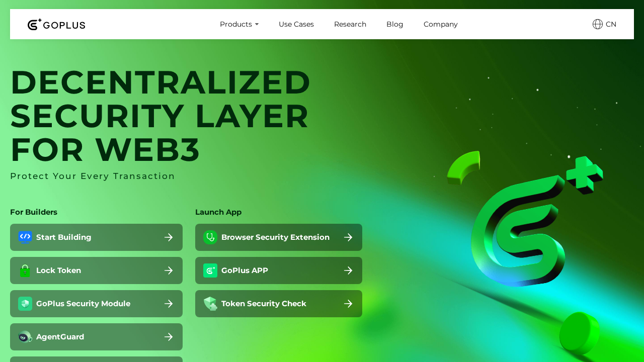Image resolution: width=644 pixels, height=362 pixels.
Task: Click the GoPlus logo in the header
Action: (x=56, y=24)
